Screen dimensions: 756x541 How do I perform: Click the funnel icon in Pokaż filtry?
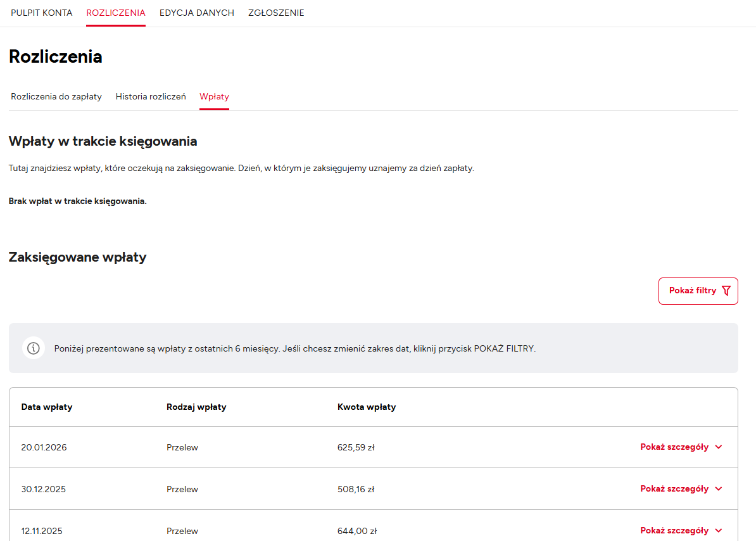726,291
